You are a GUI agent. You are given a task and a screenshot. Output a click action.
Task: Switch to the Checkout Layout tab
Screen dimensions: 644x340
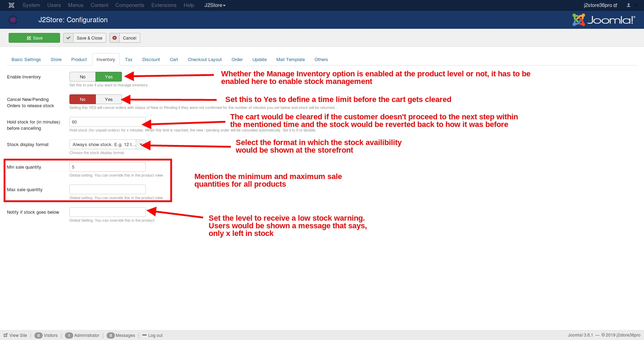pos(205,59)
